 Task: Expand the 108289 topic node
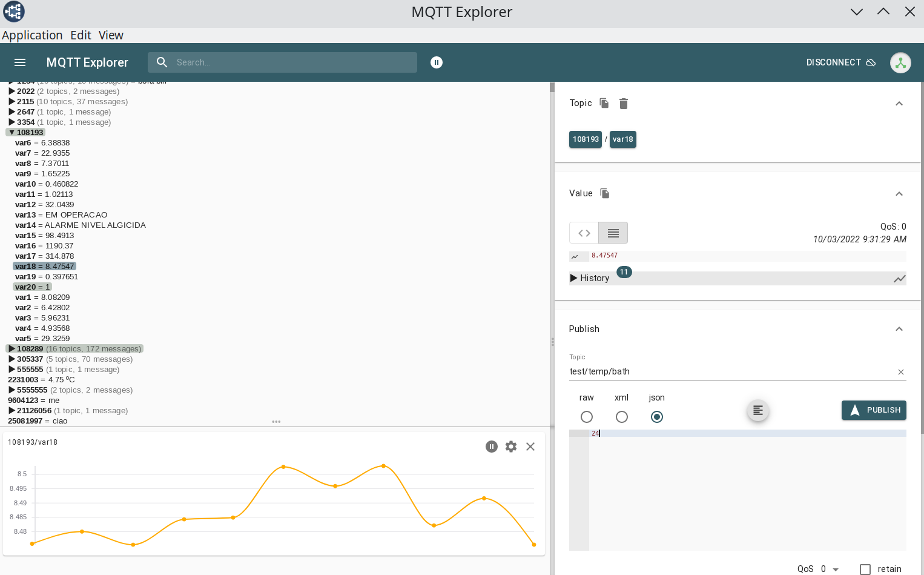point(12,349)
